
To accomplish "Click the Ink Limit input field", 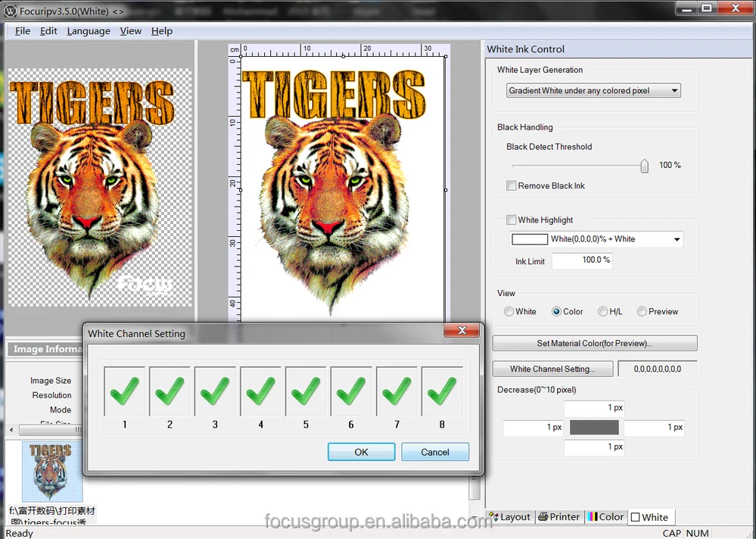I will 581,260.
